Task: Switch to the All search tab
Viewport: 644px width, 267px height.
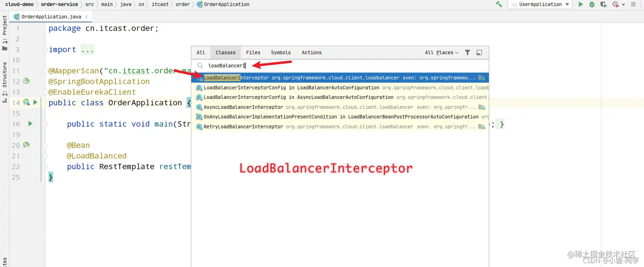Action: 201,52
